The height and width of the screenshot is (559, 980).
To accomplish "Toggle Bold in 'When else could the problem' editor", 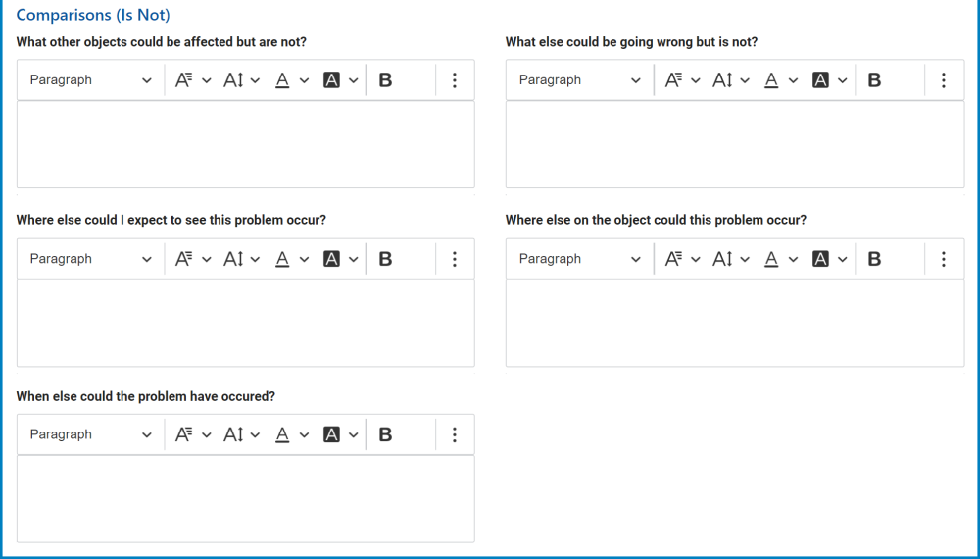I will click(x=385, y=434).
